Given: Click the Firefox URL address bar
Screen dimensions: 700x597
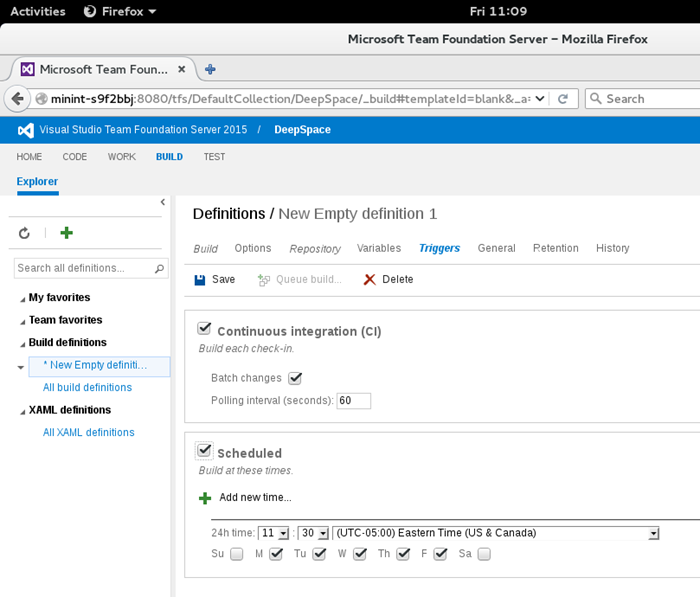Looking at the screenshot, I should (290, 99).
